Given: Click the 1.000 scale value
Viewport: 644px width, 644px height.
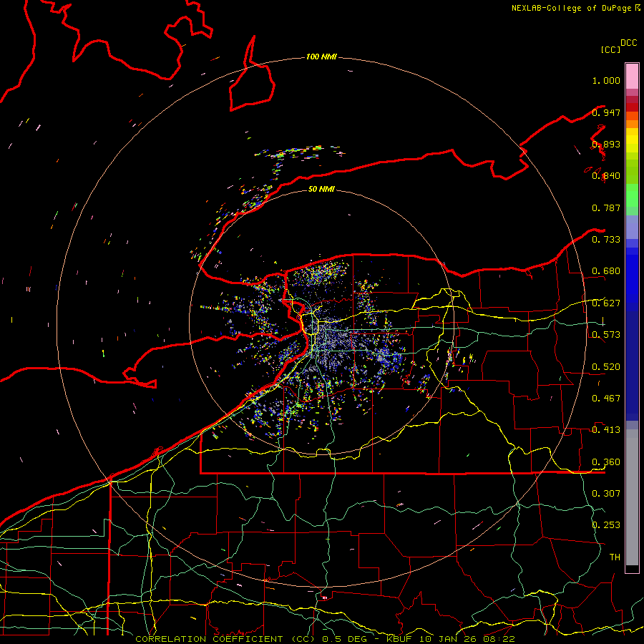Looking at the screenshot, I should tap(606, 80).
